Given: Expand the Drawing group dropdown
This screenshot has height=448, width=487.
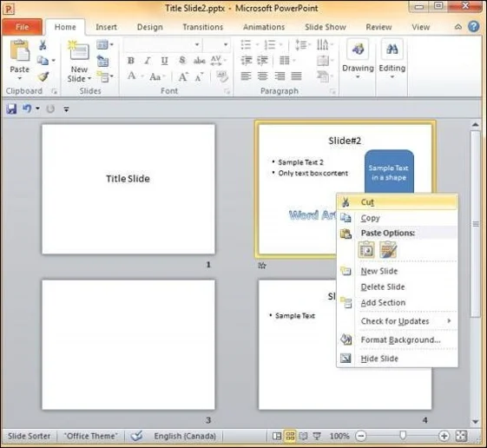Looking at the screenshot, I should coord(358,76).
